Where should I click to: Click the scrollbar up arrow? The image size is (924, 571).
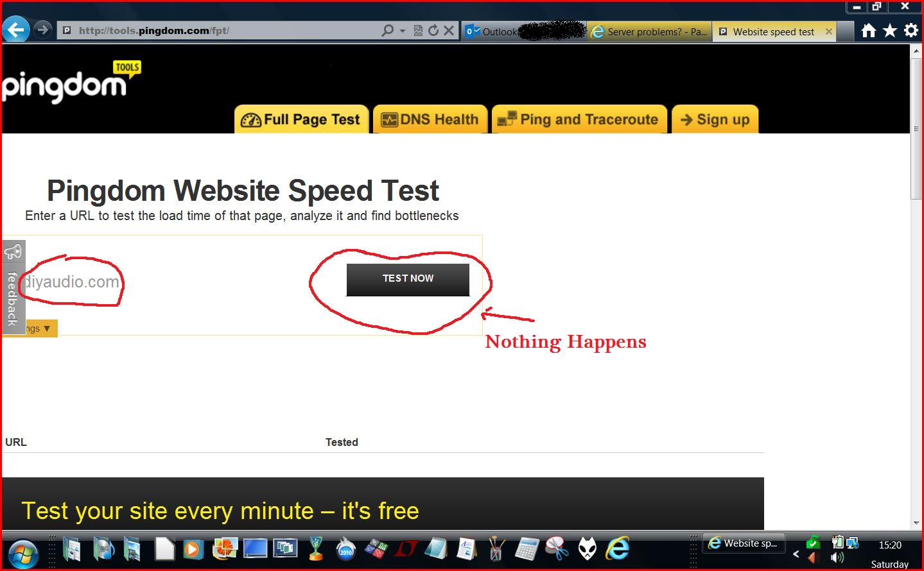pos(916,51)
